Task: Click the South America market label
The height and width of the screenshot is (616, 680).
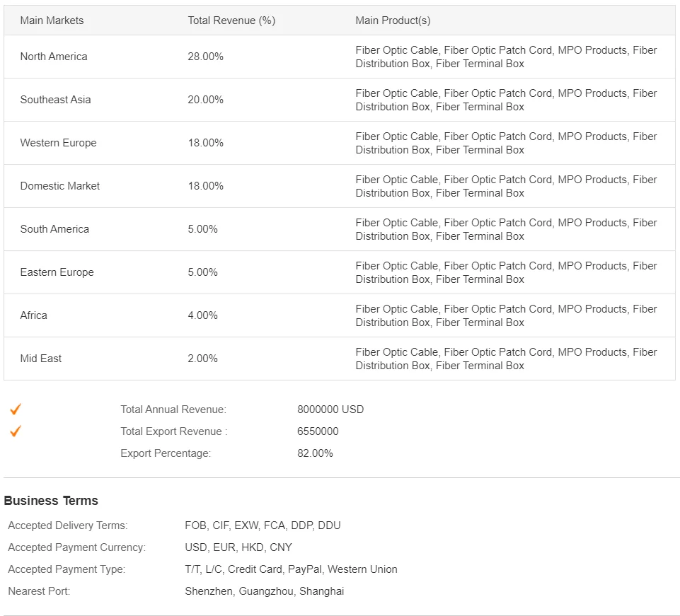Action: point(54,229)
